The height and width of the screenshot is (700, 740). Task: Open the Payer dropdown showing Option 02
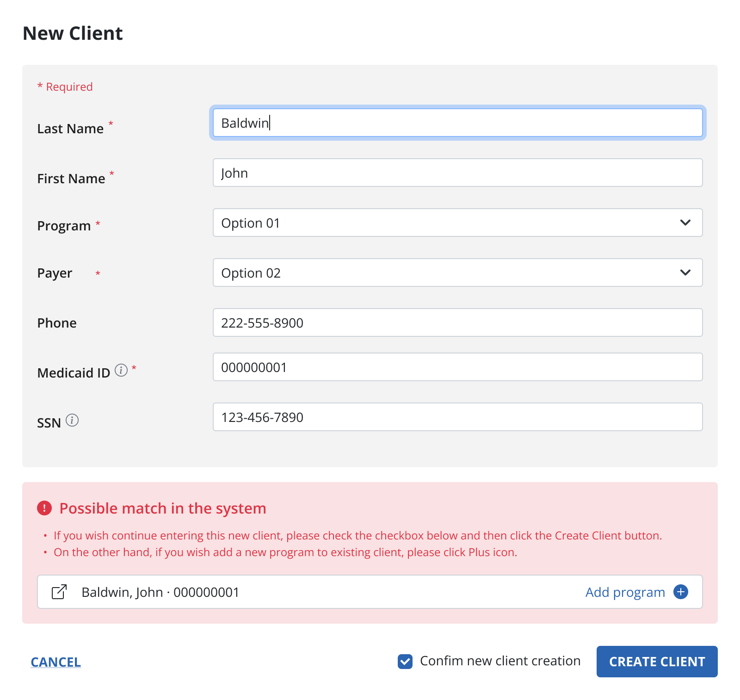point(457,273)
